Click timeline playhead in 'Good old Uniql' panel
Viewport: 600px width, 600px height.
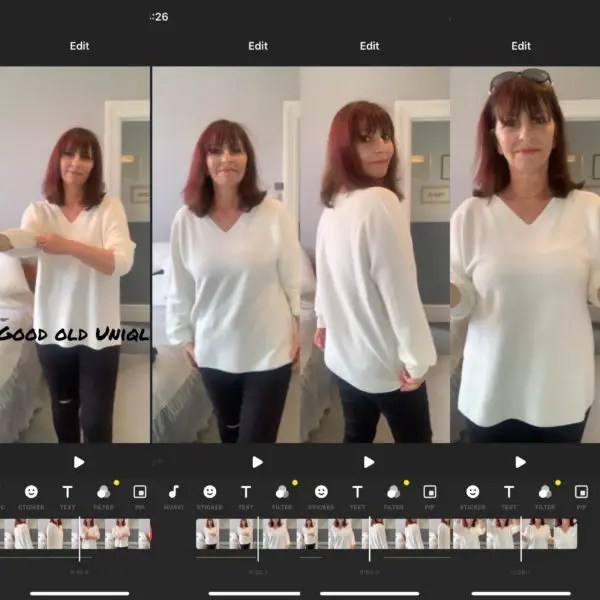pyautogui.click(x=79, y=539)
